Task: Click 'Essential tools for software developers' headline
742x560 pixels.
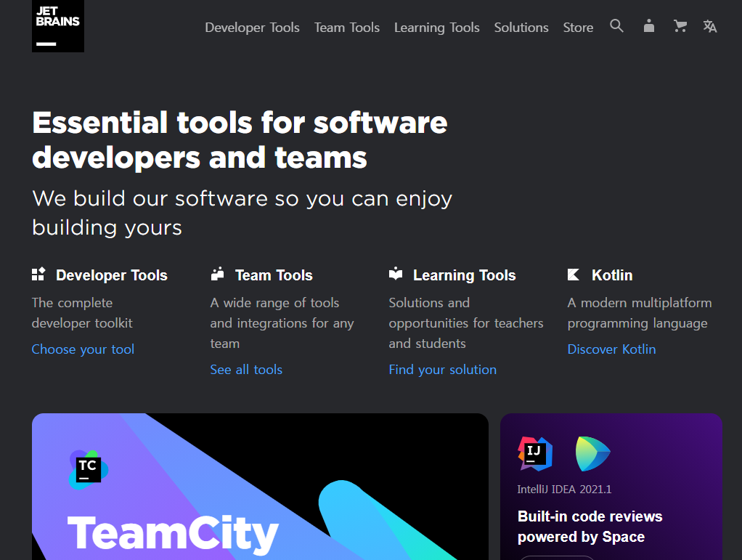Action: tap(240, 140)
